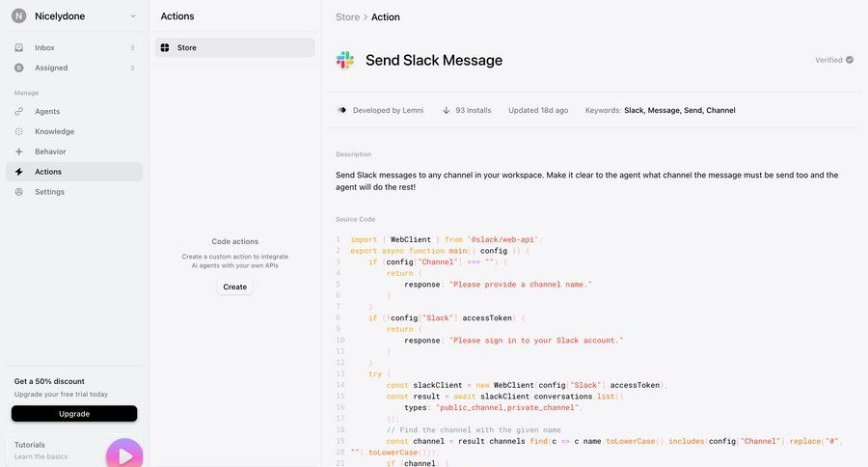The height and width of the screenshot is (467, 868).
Task: Click the 'Get a 50% discount' heading
Action: coord(49,381)
